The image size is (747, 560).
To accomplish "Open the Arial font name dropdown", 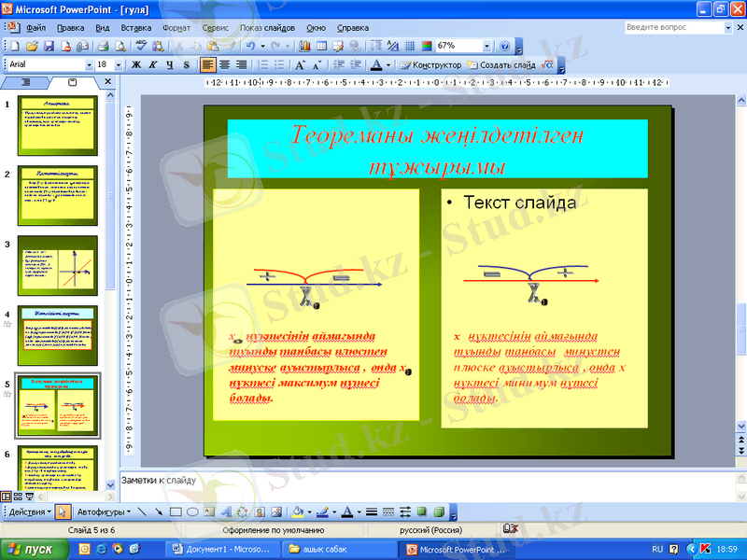I will [90, 65].
